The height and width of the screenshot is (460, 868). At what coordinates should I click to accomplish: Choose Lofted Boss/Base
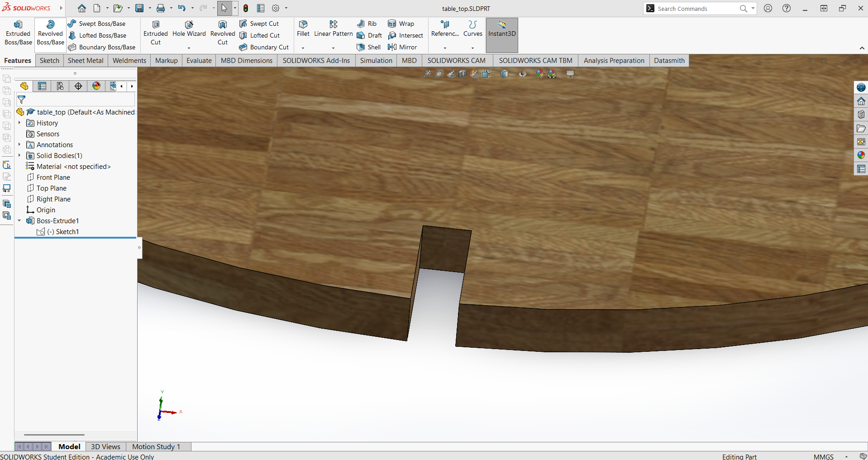tap(97, 35)
